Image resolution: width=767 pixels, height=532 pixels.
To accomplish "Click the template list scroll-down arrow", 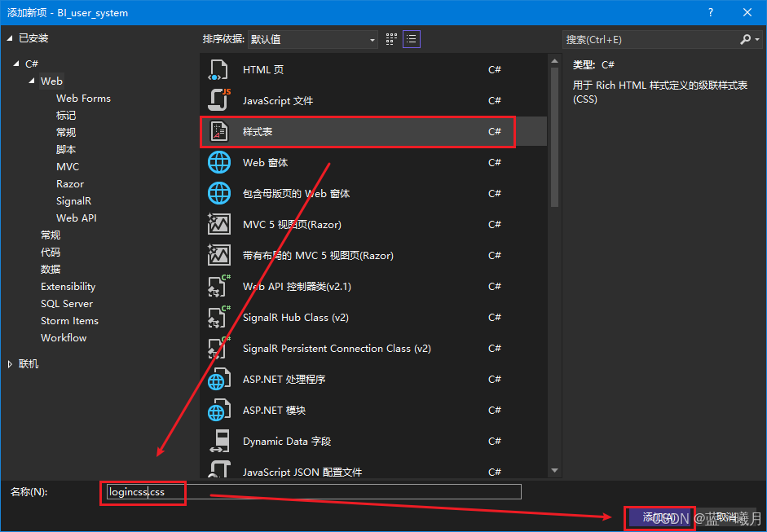I will (x=554, y=470).
